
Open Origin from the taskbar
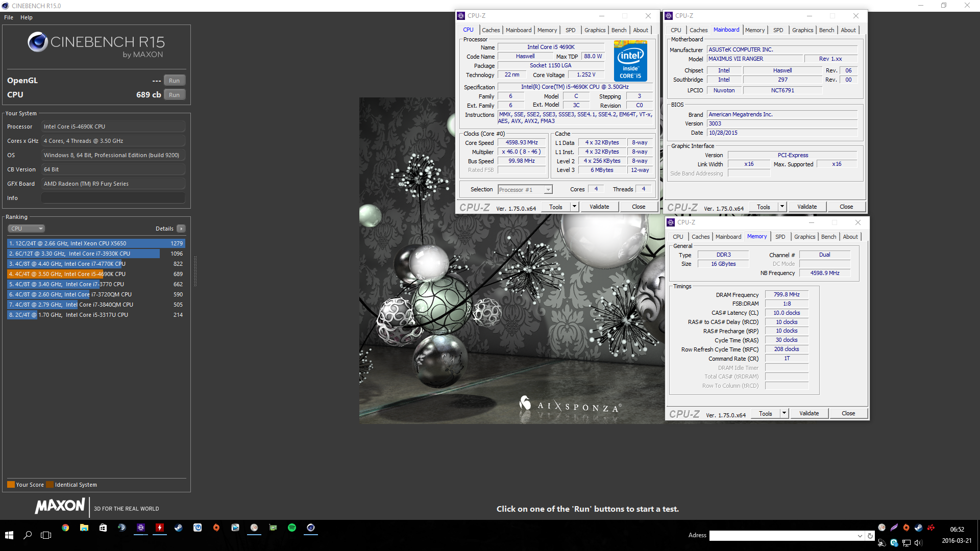point(216,528)
